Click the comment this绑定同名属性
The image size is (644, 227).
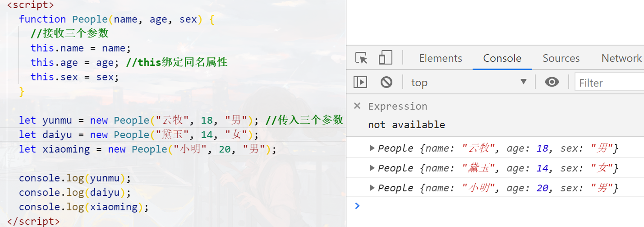click(177, 62)
